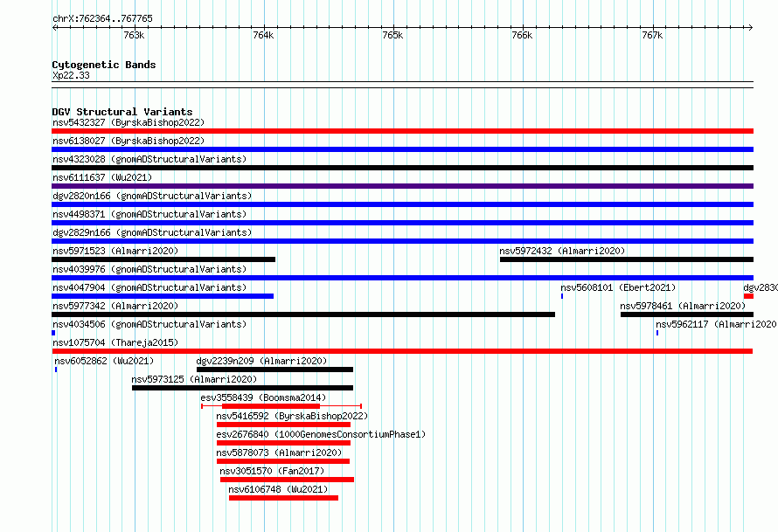This screenshot has width=778, height=532.
Task: Open nsv6052862 (Wu2021) label
Action: pos(104,361)
